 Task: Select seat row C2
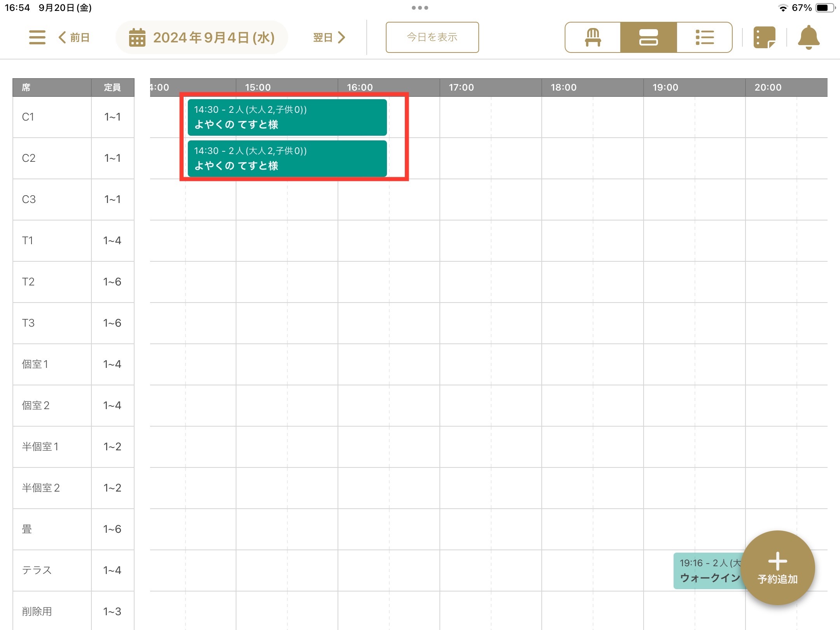52,158
